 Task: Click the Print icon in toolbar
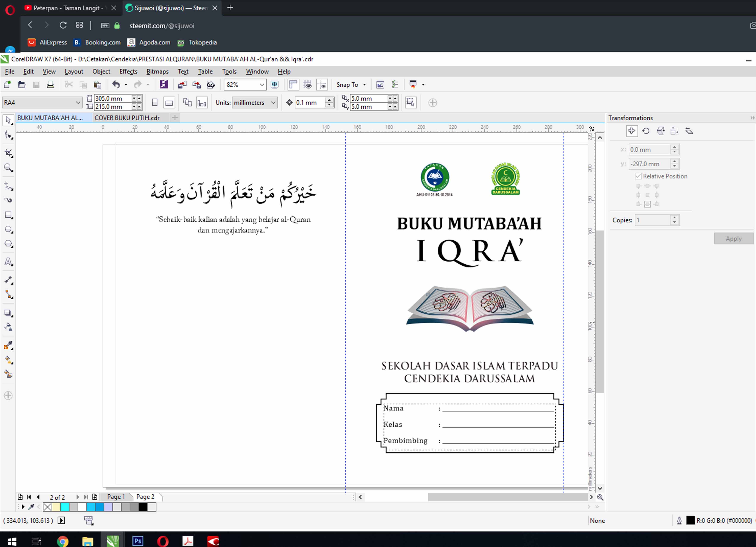(50, 85)
